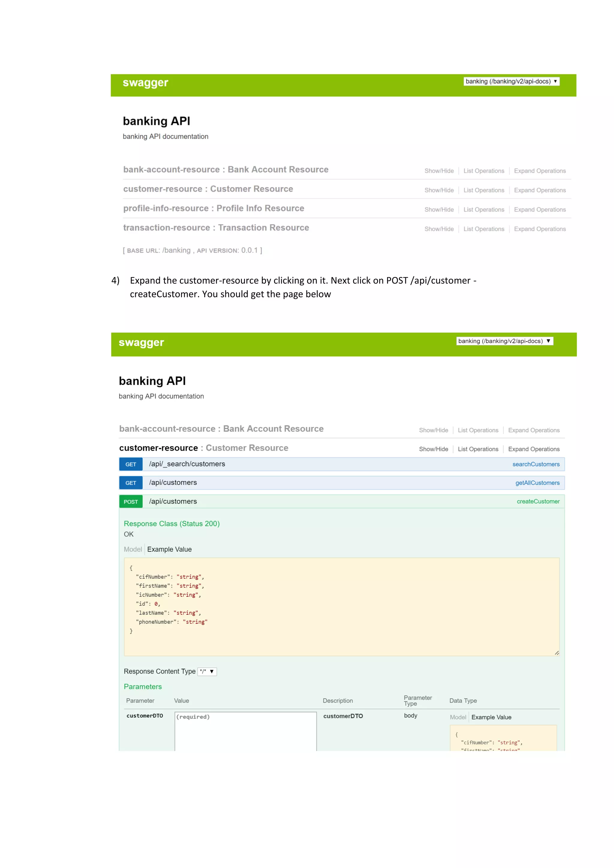Click Expand Operations for top bank-account-resource row

click(x=540, y=171)
